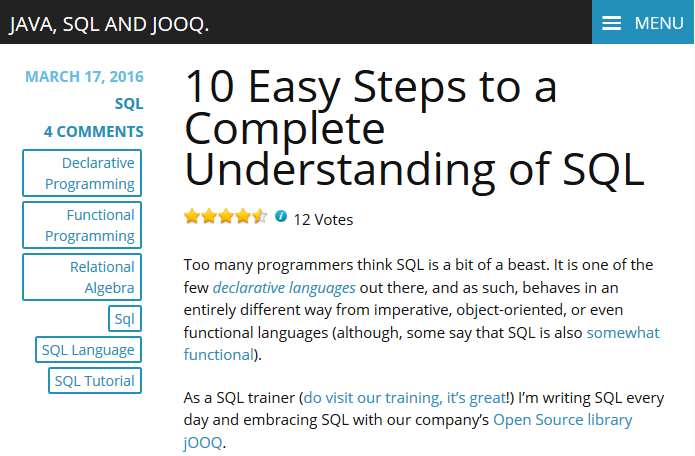Open the MARCH 17, 2016 date link
Viewport: 695px width, 456px height.
click(x=84, y=77)
